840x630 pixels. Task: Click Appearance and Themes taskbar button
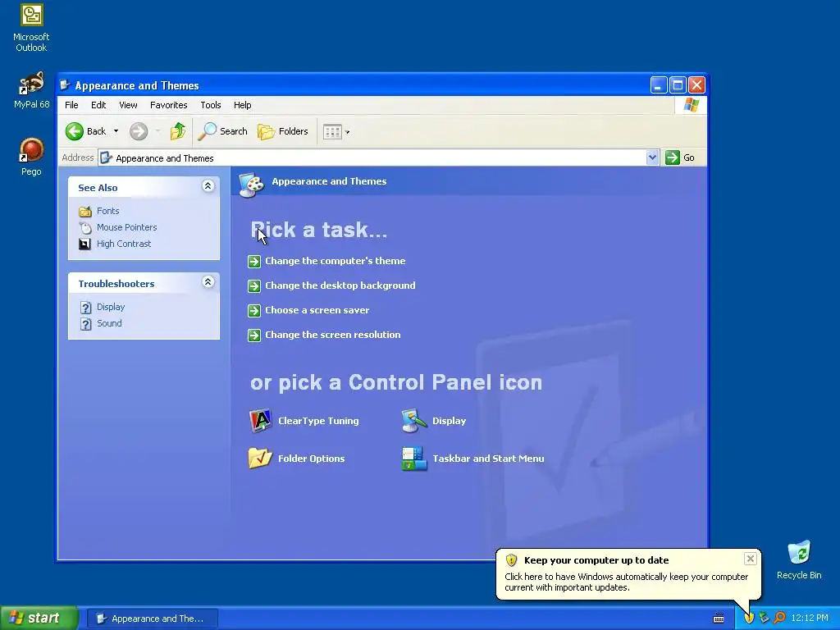[152, 619]
